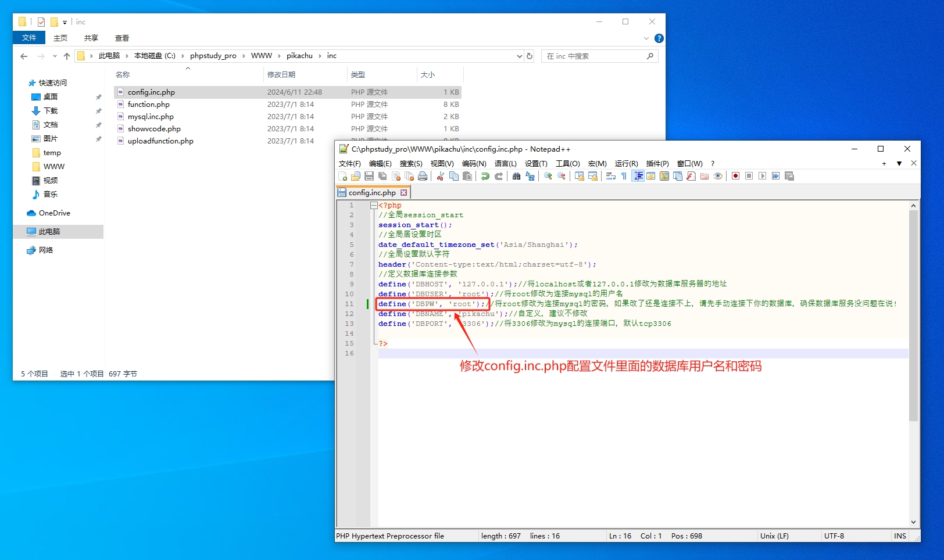
Task: Close the config.inc.php tab via its X
Action: click(x=403, y=192)
